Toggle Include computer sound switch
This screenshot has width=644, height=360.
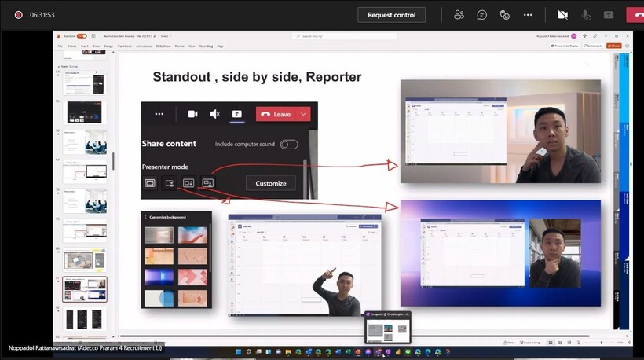[289, 145]
